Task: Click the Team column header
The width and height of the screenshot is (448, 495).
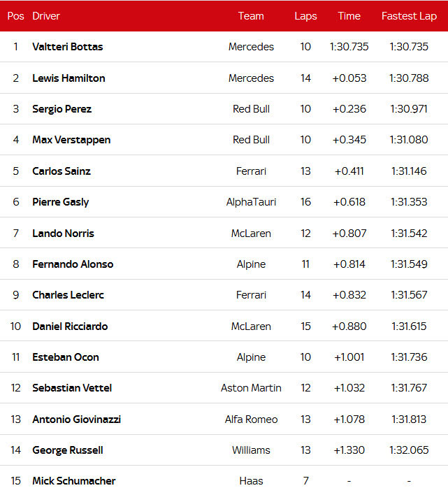Action: pyautogui.click(x=251, y=16)
